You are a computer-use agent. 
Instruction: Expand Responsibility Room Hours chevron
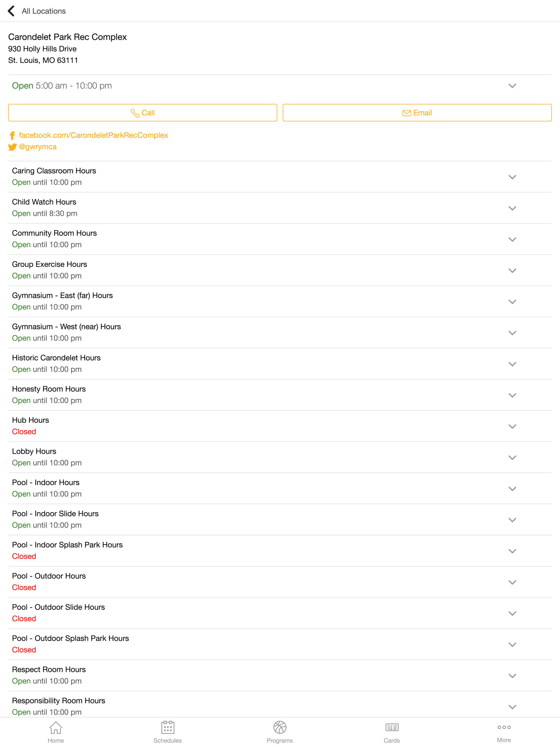(x=512, y=707)
